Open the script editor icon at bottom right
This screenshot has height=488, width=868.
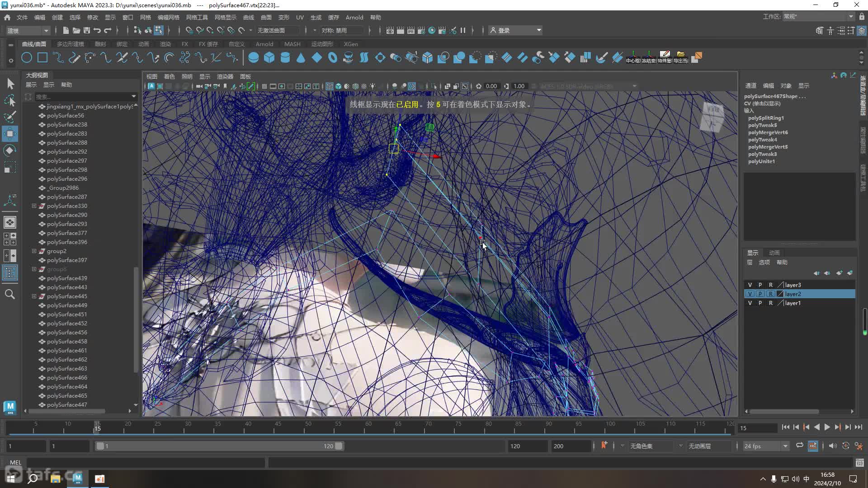point(860,462)
